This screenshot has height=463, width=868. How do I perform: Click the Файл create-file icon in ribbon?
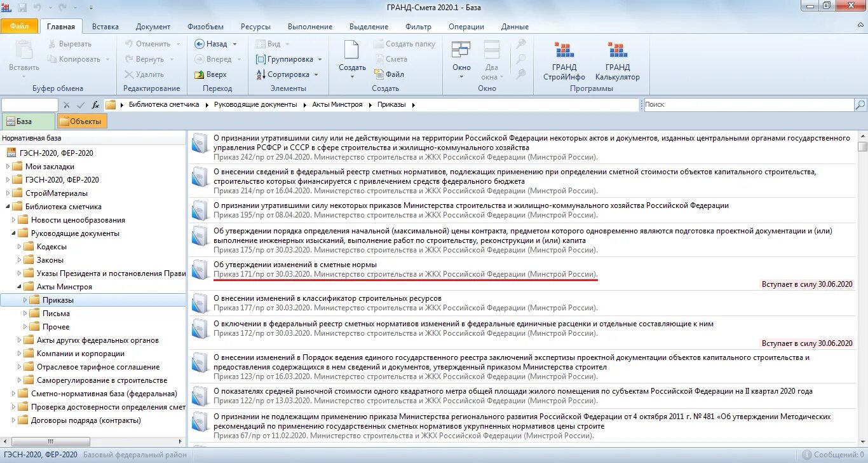[x=378, y=74]
